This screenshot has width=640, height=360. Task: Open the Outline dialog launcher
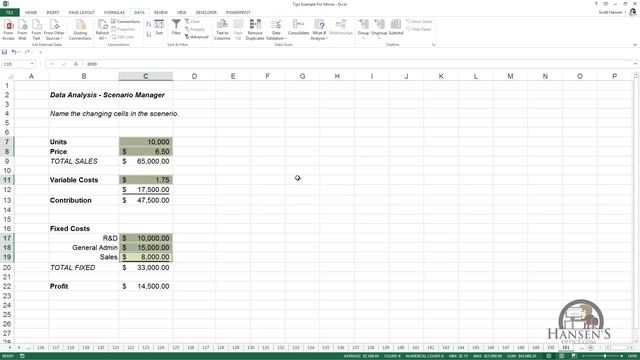tap(433, 44)
